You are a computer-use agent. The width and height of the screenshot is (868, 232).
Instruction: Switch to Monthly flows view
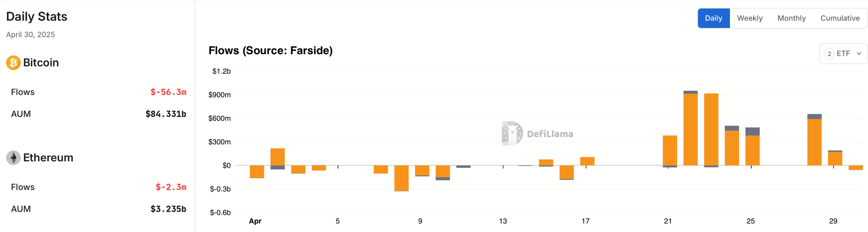pyautogui.click(x=791, y=18)
